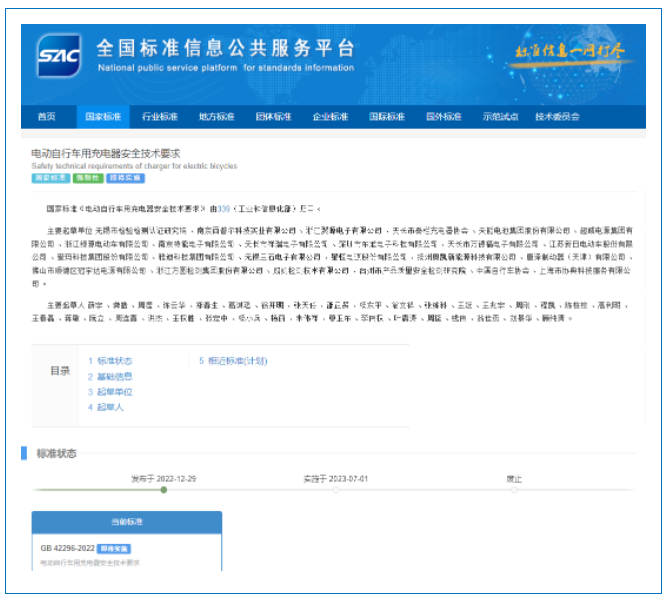
Task: Select 国际标准 navigation item
Action: point(387,117)
